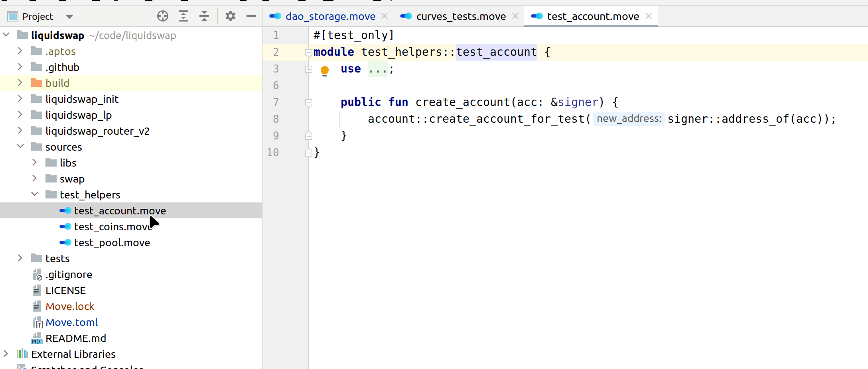Click the plus icon to expand folded code
Screen dimensions: 868x369
pyautogui.click(x=308, y=69)
